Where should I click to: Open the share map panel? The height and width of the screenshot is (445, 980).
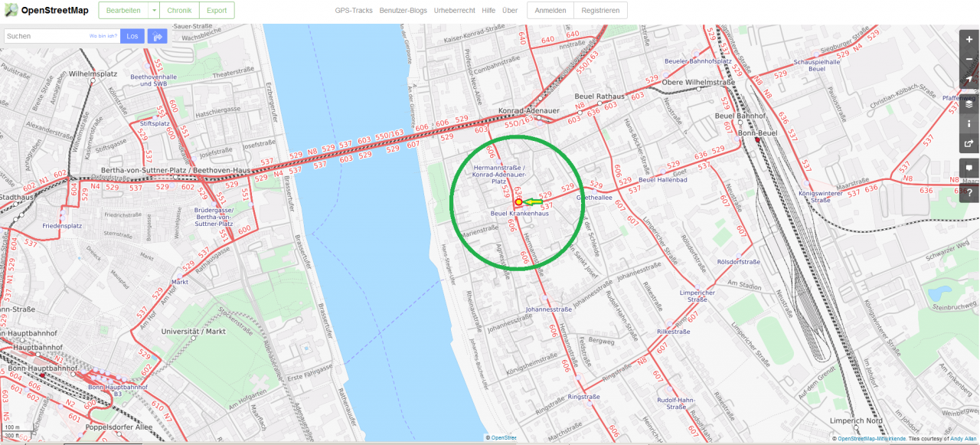969,143
